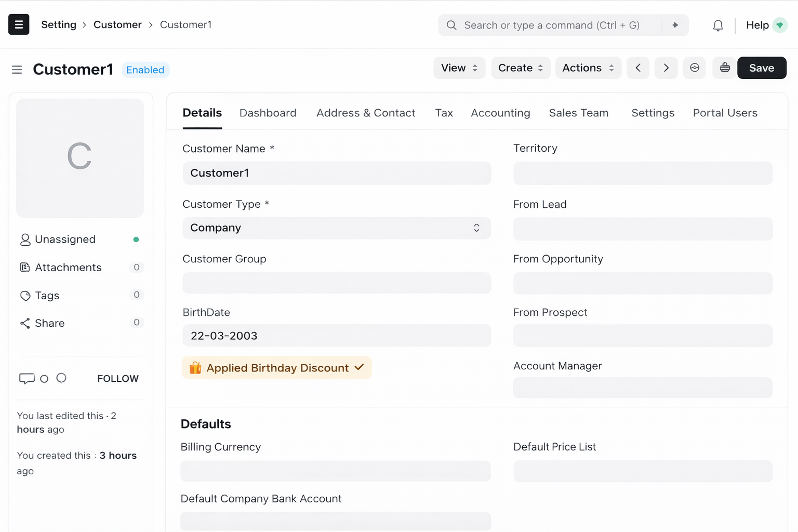798x532 pixels.
Task: Open the Settings tab
Action: pyautogui.click(x=653, y=113)
